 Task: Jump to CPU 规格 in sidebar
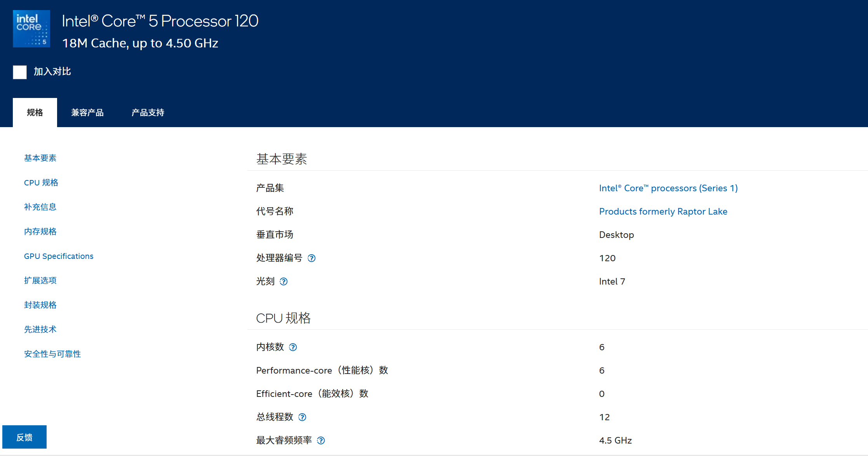[41, 182]
